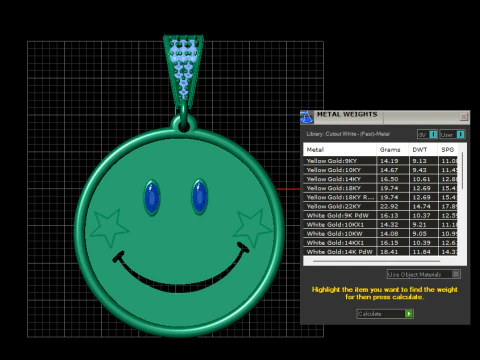Click the 10.61 DWT value
Image resolution: width=480 pixels, height=360 pixels.
[421, 179]
